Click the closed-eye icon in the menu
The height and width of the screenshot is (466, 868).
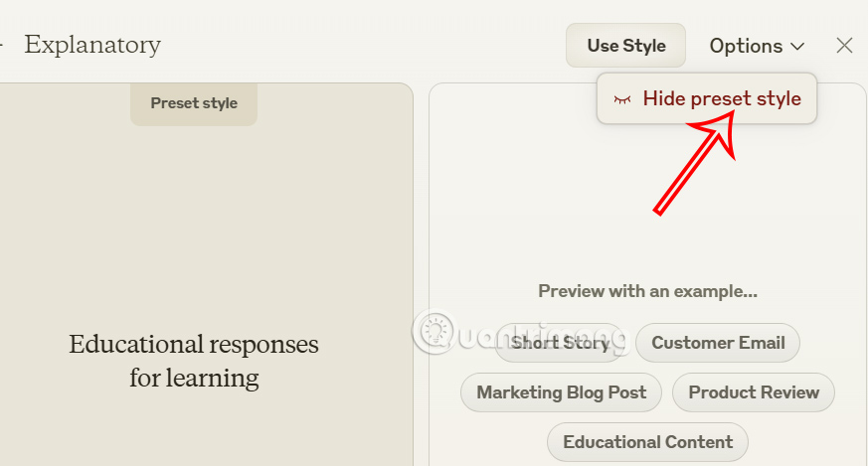click(622, 99)
